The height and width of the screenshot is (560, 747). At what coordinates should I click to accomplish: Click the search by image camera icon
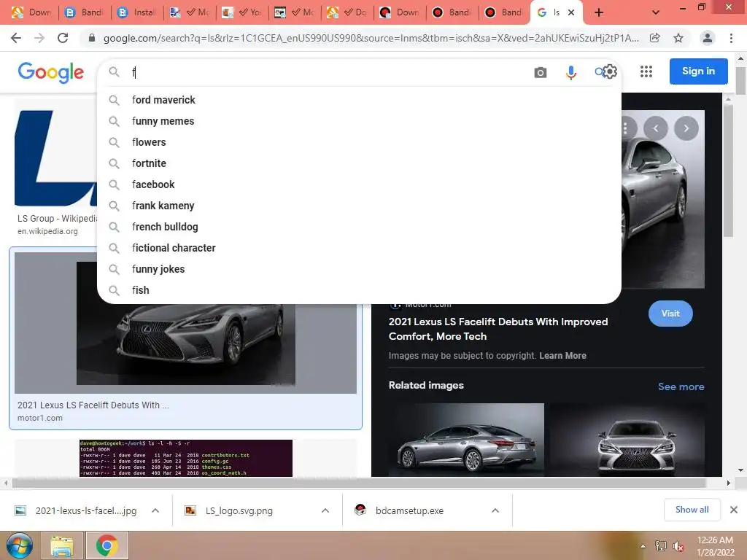[541, 72]
